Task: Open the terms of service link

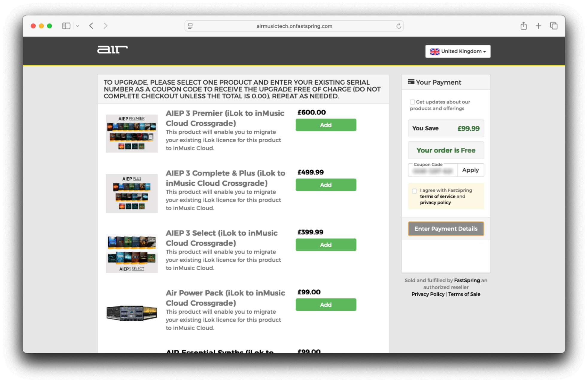Action: (x=438, y=196)
